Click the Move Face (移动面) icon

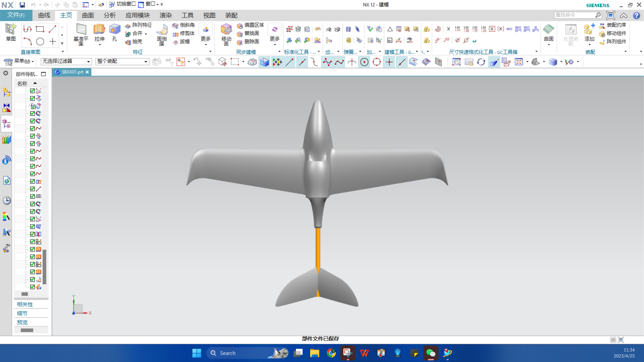coord(226,30)
